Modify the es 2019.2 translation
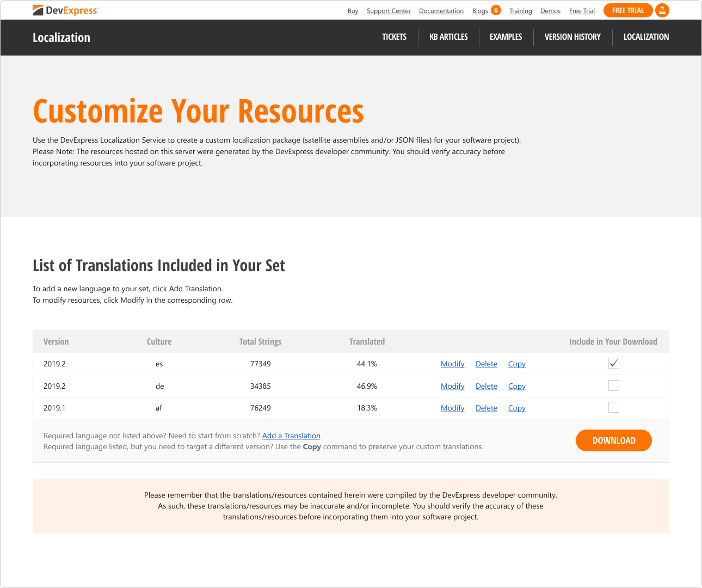The height and width of the screenshot is (588, 702). coord(453,364)
